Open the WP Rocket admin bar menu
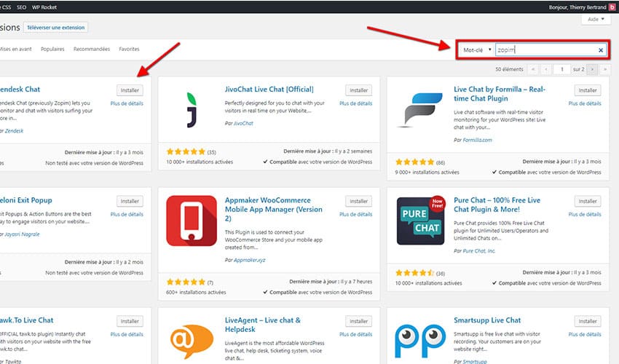Screen dimensions: 619x364 [44, 7]
